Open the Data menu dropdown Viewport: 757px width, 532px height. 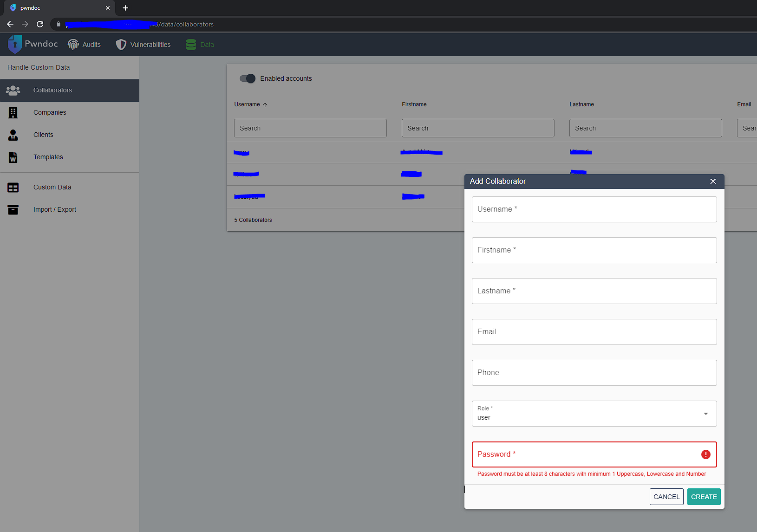pyautogui.click(x=199, y=44)
